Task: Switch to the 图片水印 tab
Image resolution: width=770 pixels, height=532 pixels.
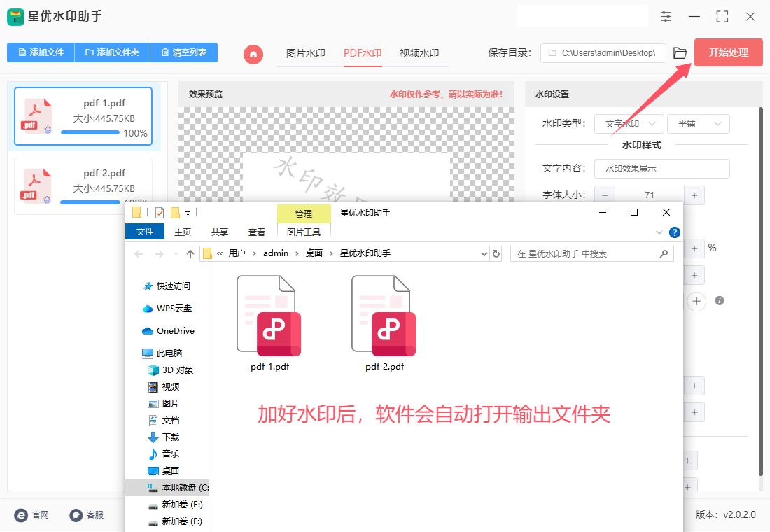Action: coord(306,53)
